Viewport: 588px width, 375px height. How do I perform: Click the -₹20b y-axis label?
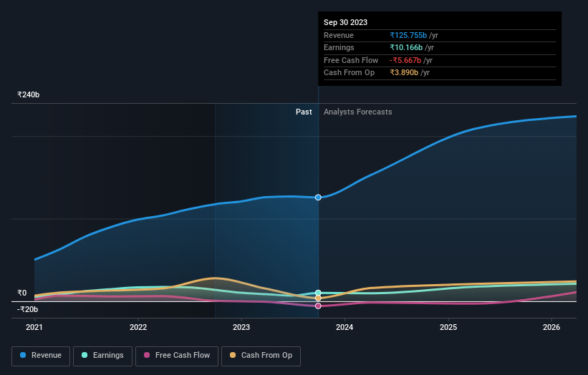coord(27,309)
